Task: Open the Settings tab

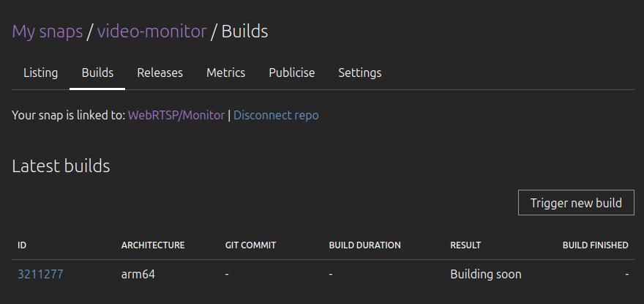Action: coord(360,73)
